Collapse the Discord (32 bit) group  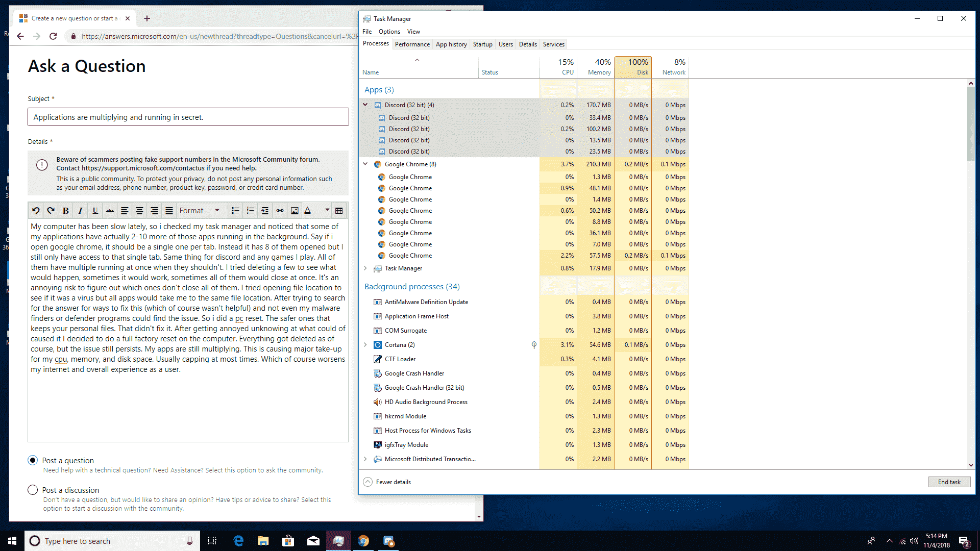coord(365,105)
